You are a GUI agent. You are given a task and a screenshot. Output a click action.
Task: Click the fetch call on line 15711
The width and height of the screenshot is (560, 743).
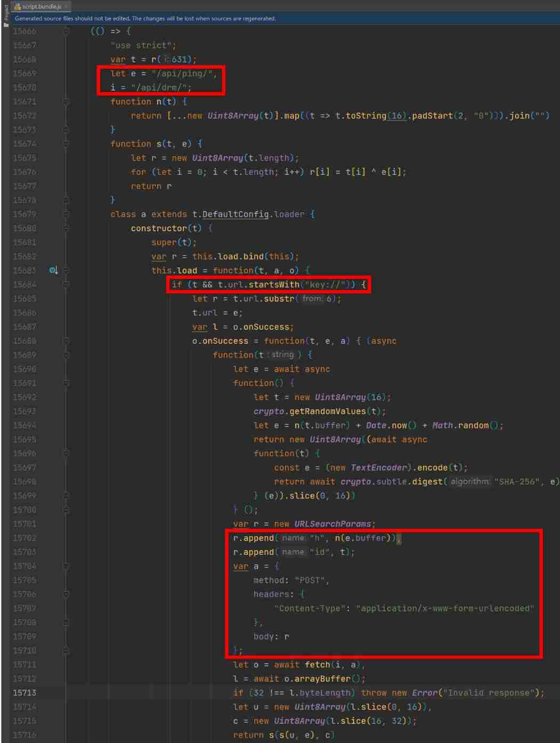pyautogui.click(x=317, y=665)
